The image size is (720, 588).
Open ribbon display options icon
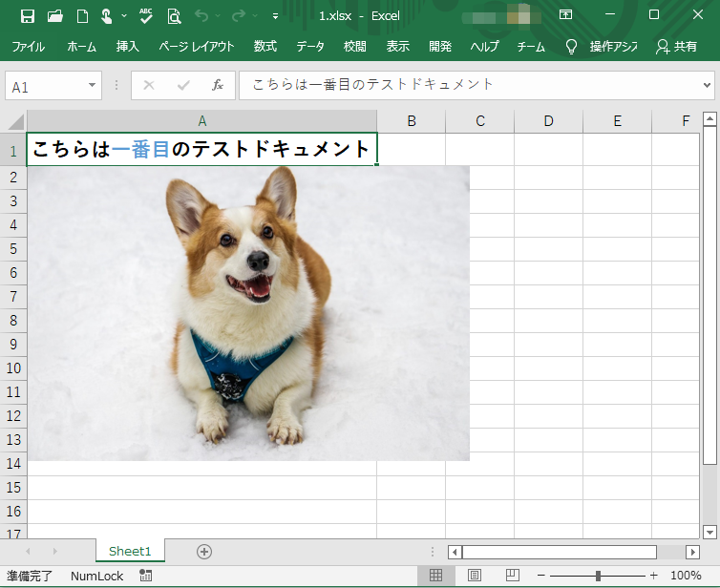(x=565, y=14)
